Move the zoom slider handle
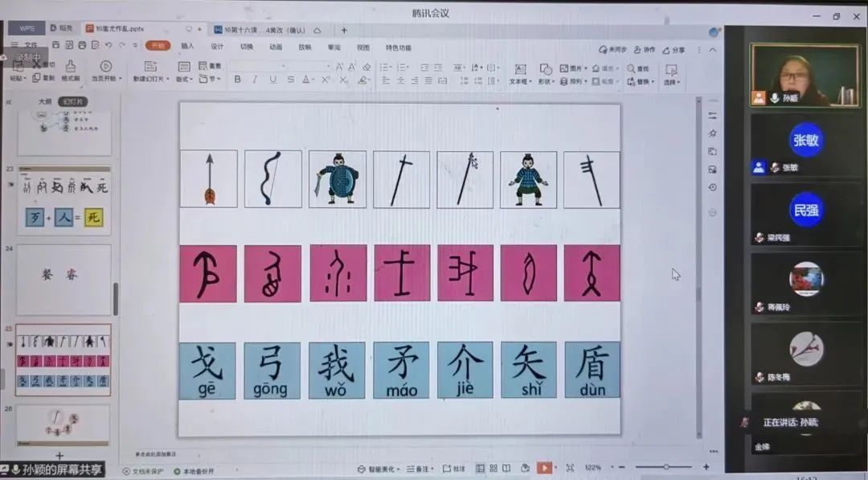The width and height of the screenshot is (868, 480). [x=666, y=466]
